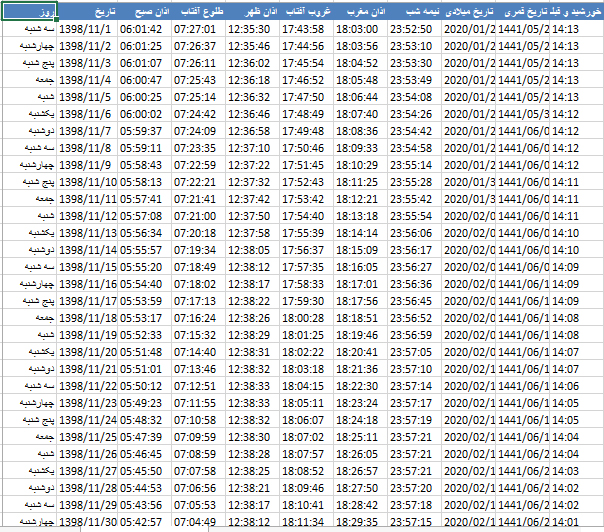Click the date cell 1398/11/24
Viewport: 604px width, 532px height.
pyautogui.click(x=87, y=420)
